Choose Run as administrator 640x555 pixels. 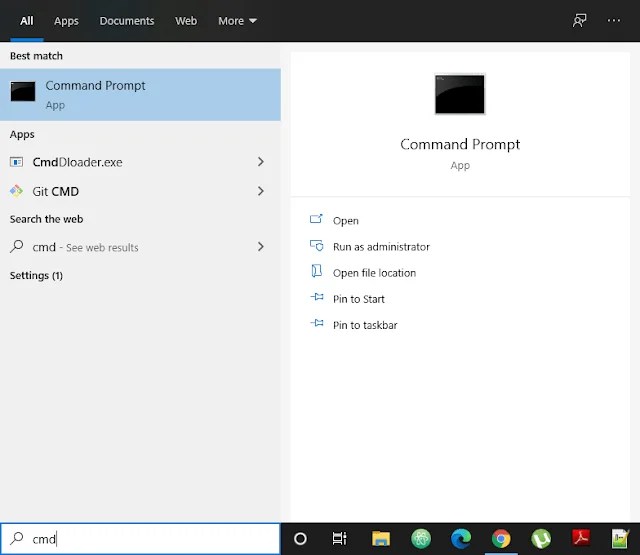(381, 247)
